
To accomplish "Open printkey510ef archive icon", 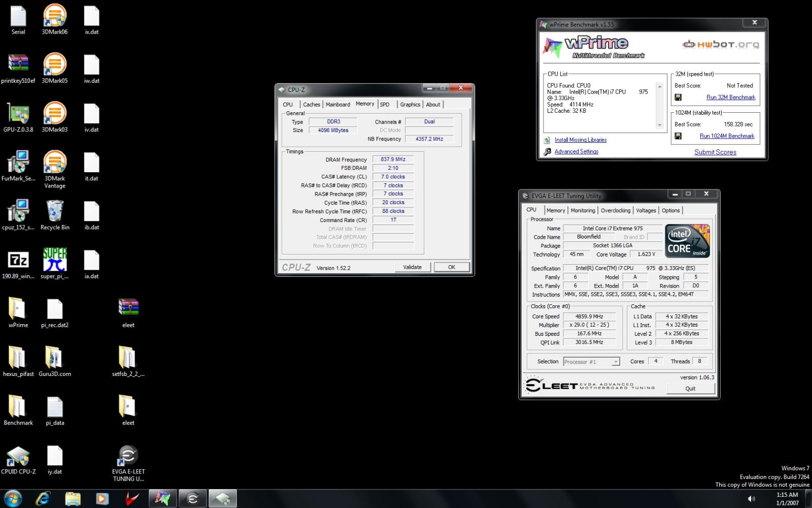I will click(18, 69).
